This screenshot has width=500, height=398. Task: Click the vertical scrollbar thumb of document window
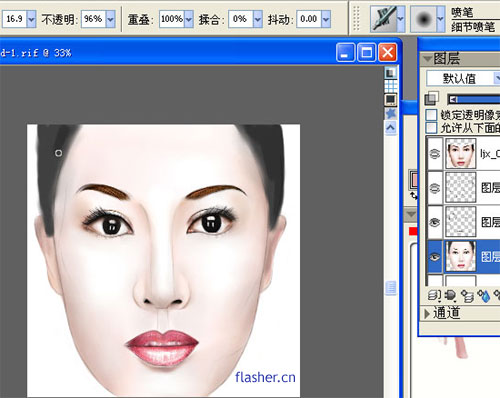[391, 287]
